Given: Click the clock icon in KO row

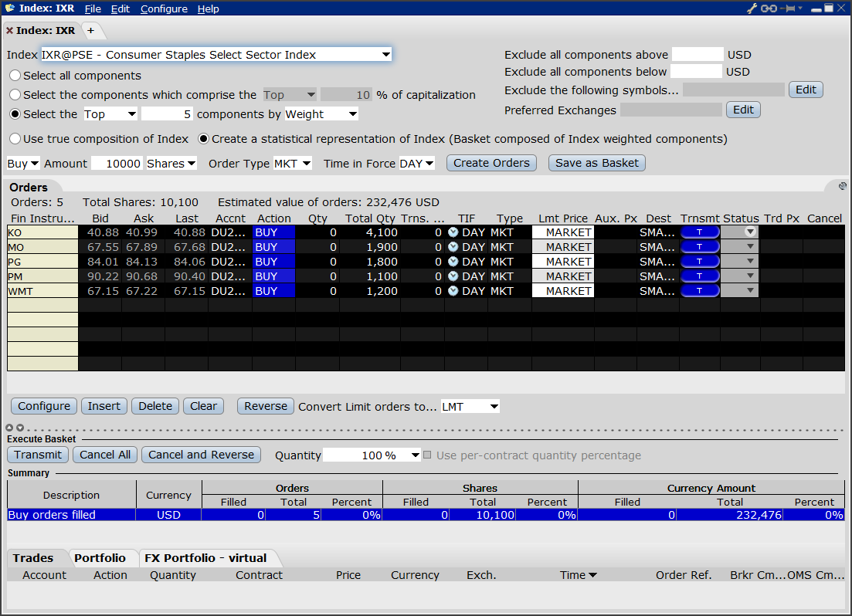Looking at the screenshot, I should point(453,232).
